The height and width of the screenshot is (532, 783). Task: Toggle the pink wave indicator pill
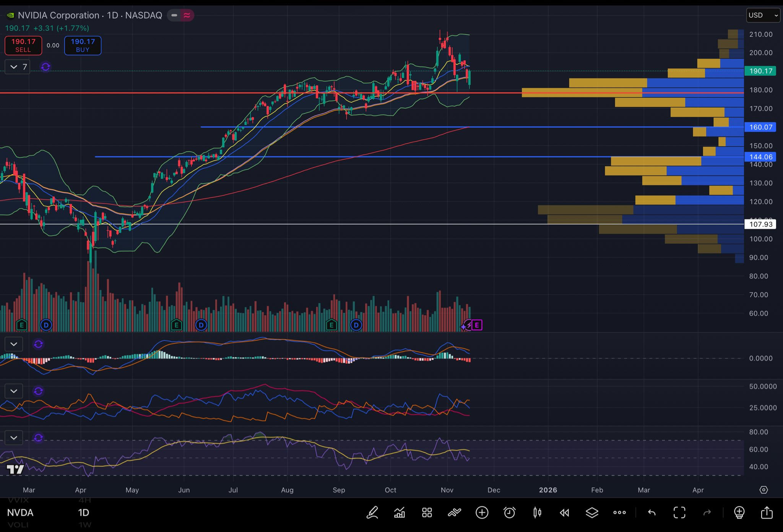click(x=187, y=15)
